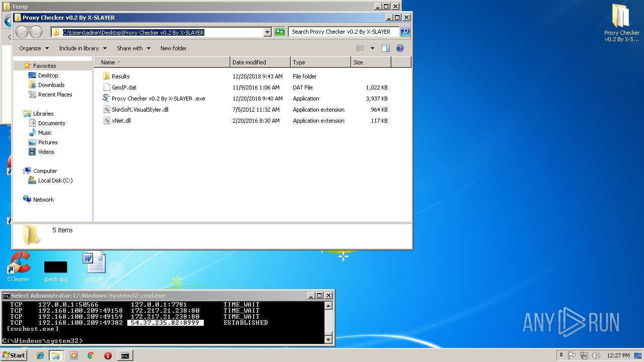Click the search magnifier icon
The width and height of the screenshot is (644, 362).
(405, 32)
